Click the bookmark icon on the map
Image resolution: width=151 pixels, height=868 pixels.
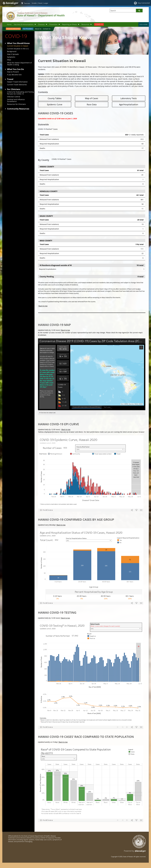click(141, 347)
